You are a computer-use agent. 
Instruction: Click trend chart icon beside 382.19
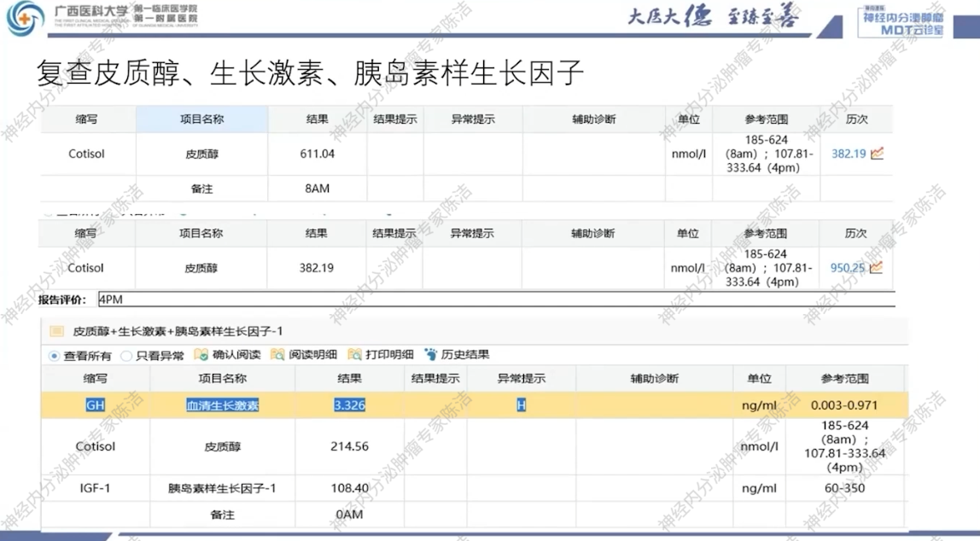877,154
